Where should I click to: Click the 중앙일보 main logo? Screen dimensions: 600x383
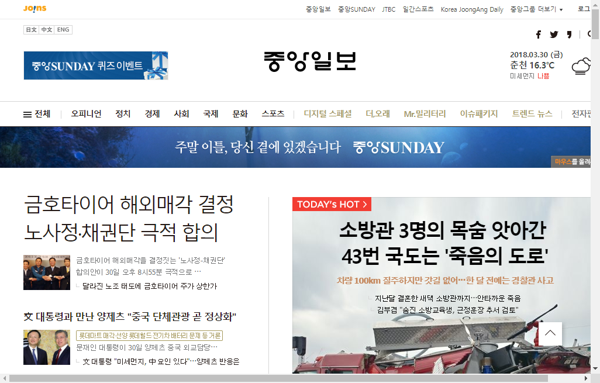click(310, 61)
